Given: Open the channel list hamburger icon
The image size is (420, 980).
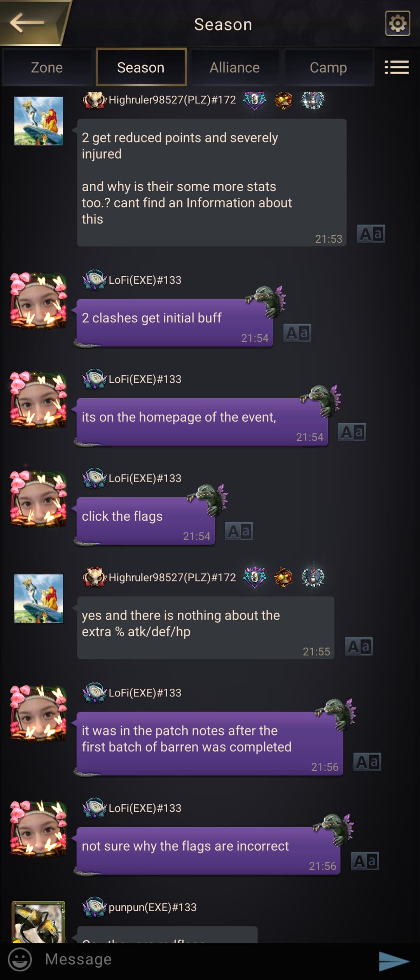Looking at the screenshot, I should coord(396,67).
